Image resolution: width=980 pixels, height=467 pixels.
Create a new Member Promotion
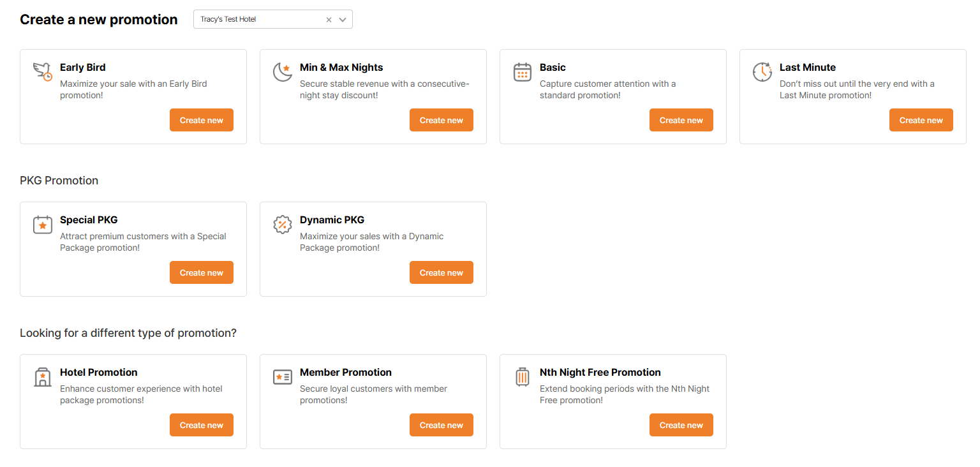442,426
